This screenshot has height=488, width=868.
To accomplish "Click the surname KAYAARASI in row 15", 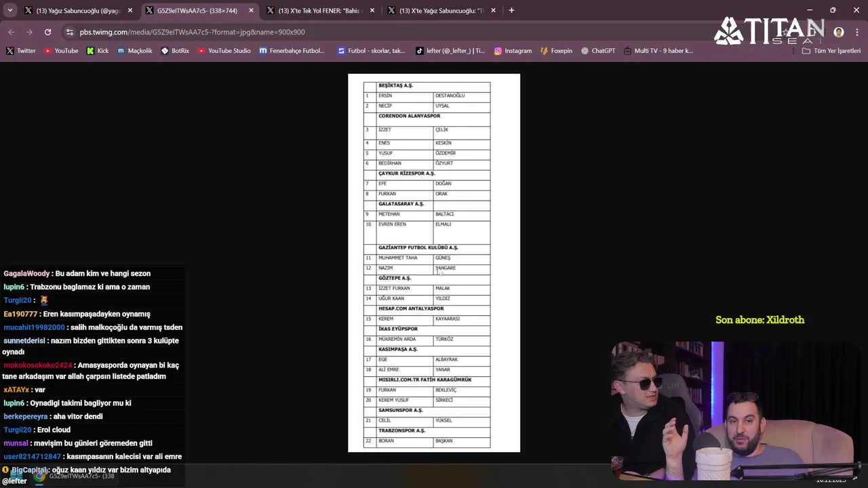I will click(448, 319).
